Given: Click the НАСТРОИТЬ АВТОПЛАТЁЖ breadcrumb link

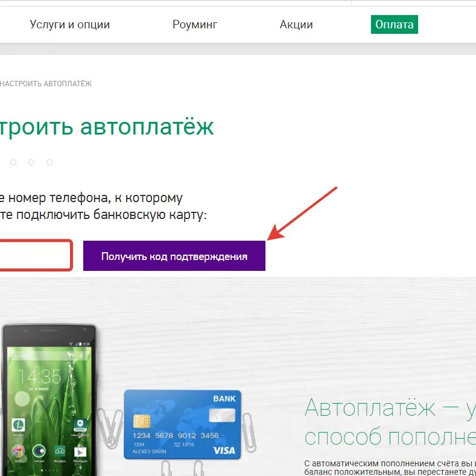Looking at the screenshot, I should point(45,83).
